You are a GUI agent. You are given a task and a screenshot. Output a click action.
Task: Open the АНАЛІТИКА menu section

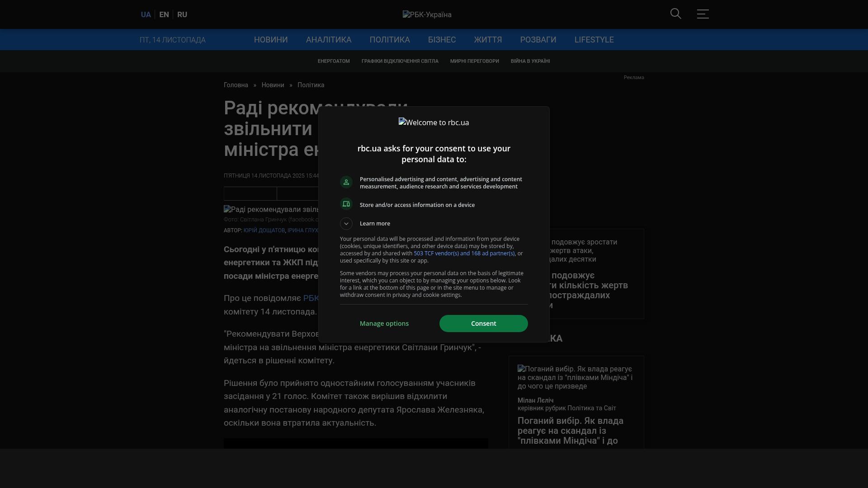click(x=329, y=40)
